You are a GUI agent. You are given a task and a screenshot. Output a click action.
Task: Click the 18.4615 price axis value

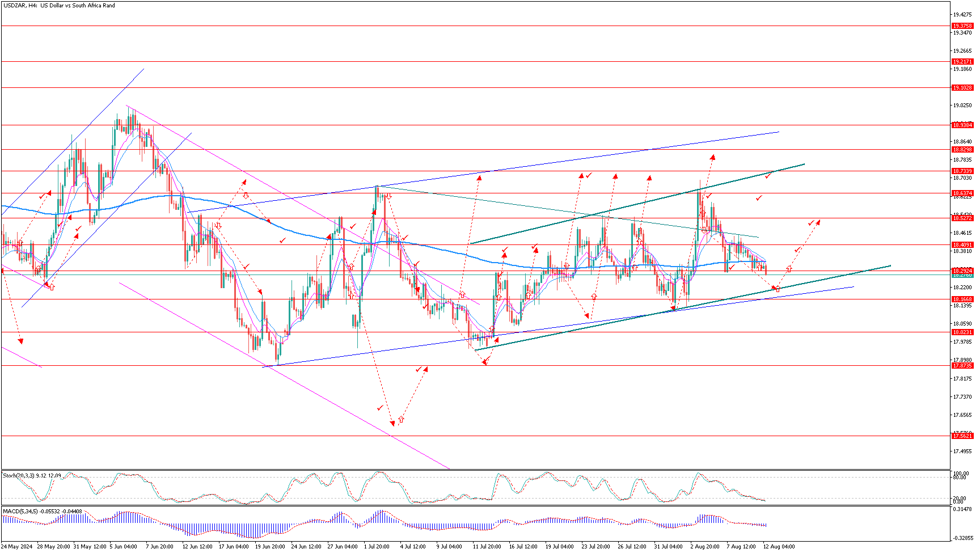point(962,233)
